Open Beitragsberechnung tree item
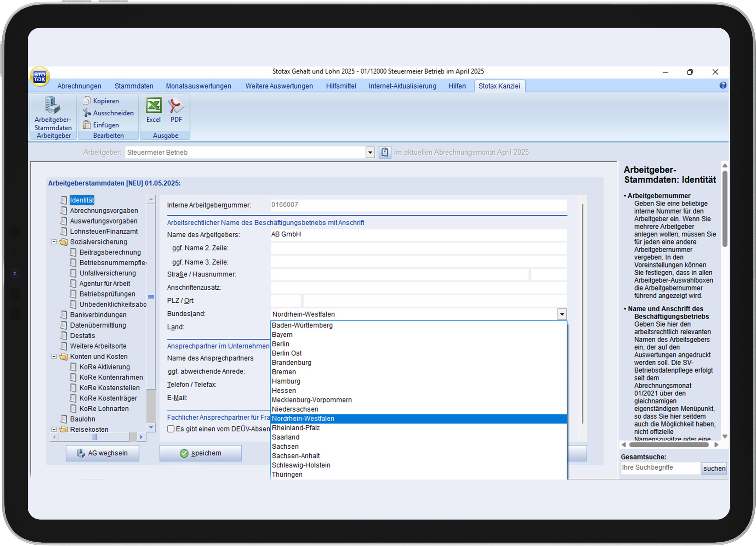This screenshot has height=546, width=756. (110, 252)
